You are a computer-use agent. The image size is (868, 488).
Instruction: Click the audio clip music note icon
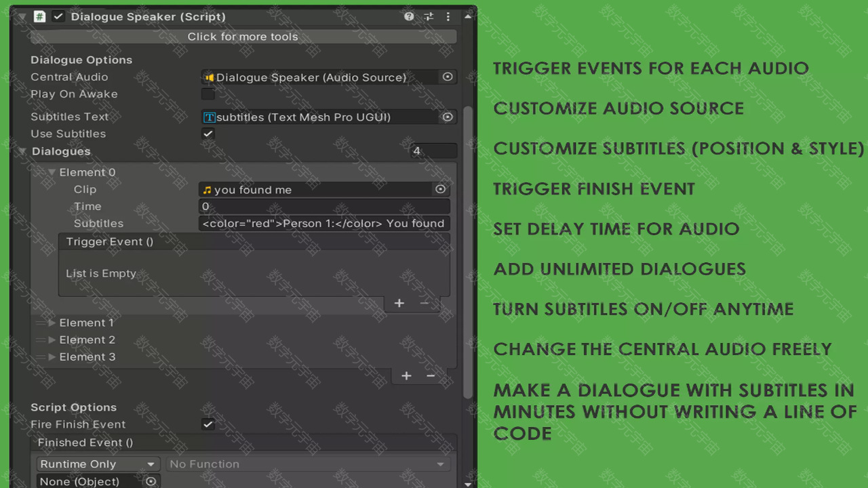pyautogui.click(x=207, y=190)
